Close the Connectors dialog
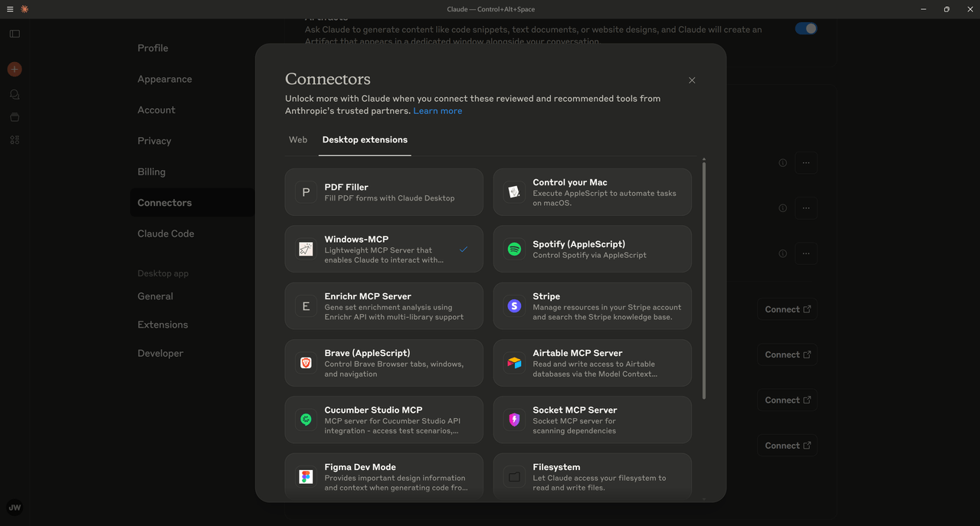The image size is (980, 526). coord(692,80)
